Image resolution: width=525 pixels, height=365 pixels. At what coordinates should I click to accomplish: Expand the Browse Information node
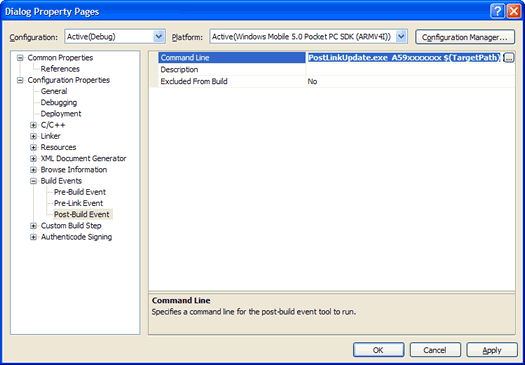pos(33,170)
